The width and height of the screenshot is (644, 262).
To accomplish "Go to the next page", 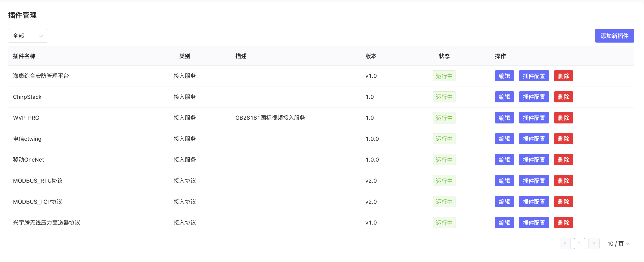I will pos(594,244).
